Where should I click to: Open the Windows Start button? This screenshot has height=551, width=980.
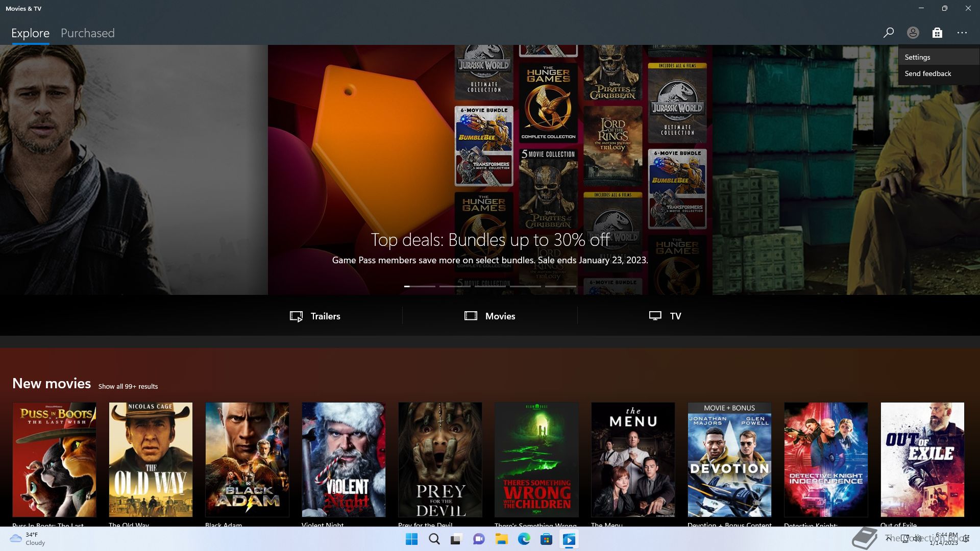[x=411, y=539]
